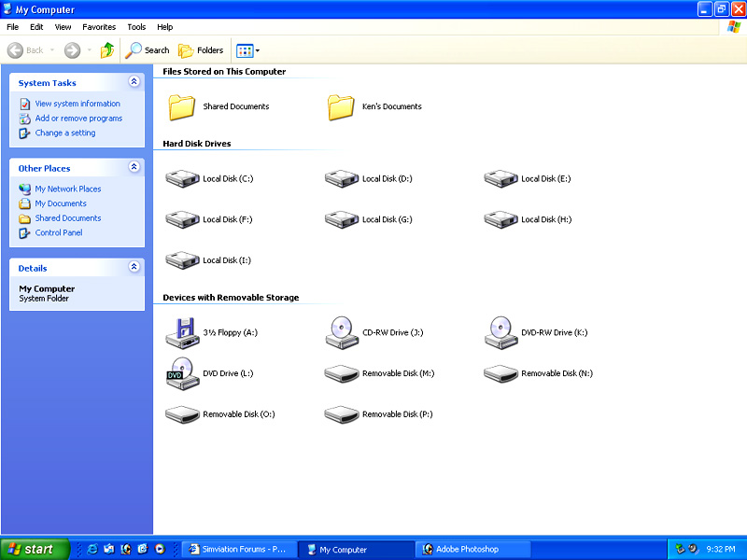747x560 pixels.
Task: Select the Removable Disk (M:) icon
Action: click(x=342, y=374)
